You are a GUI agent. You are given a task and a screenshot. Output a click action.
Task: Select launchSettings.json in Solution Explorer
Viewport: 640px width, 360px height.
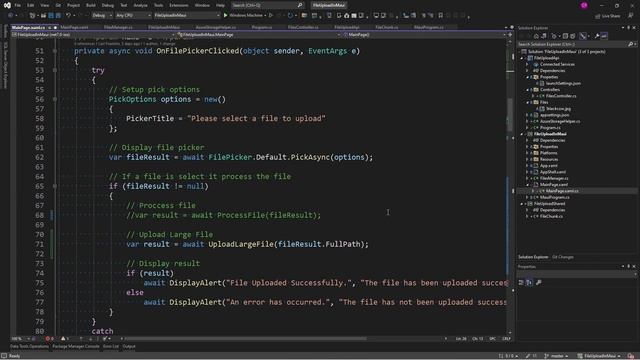(563, 83)
